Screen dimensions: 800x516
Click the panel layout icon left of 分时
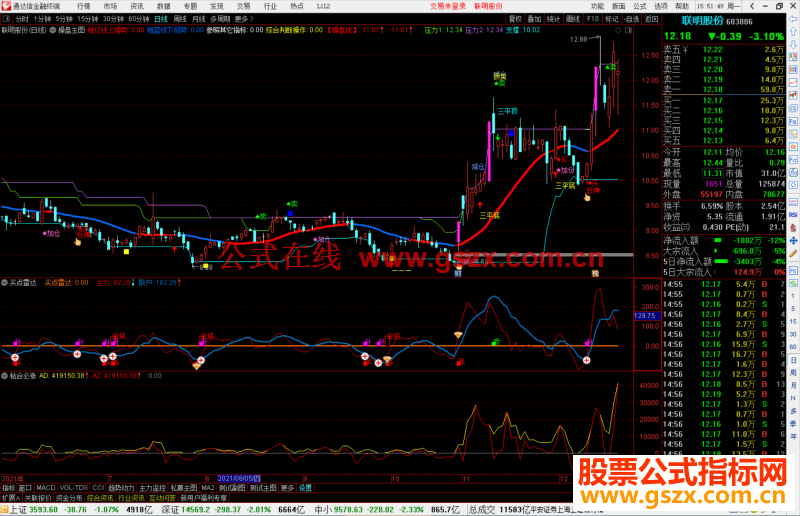tap(6, 19)
